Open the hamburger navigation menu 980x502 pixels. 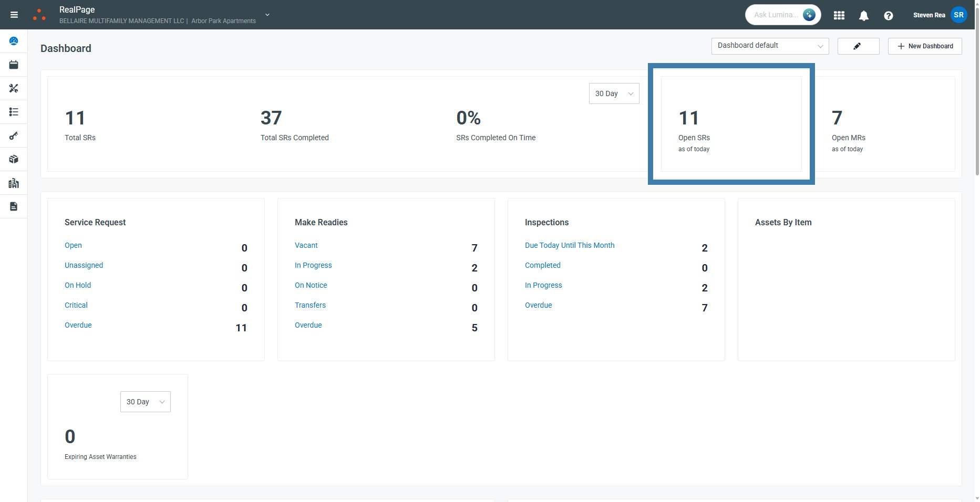tap(14, 15)
